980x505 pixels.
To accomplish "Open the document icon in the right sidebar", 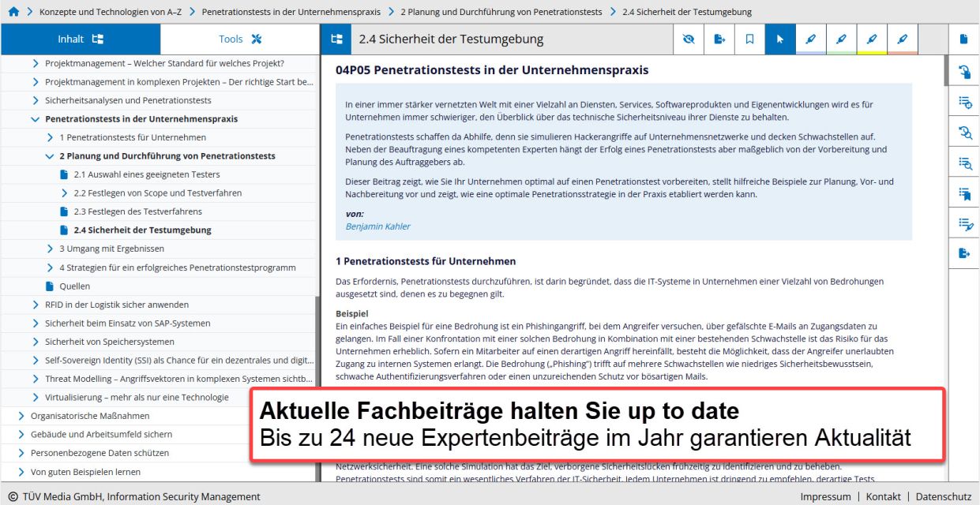I will 963,39.
